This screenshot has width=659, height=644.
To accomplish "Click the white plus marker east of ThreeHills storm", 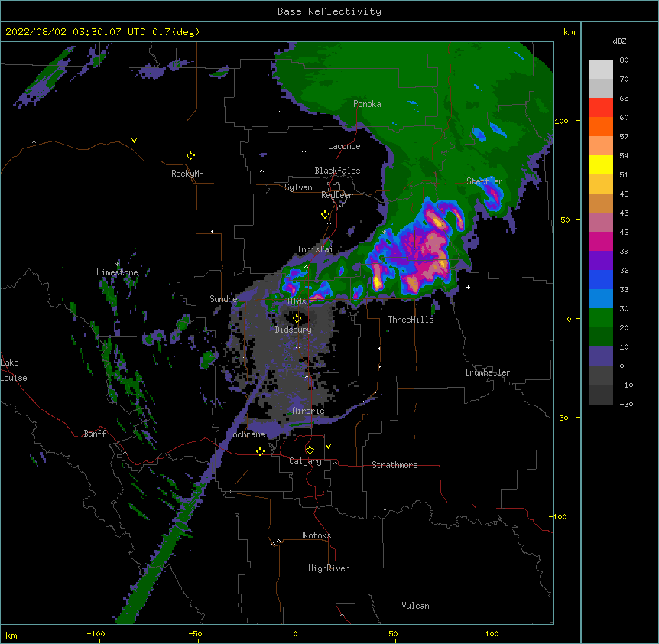I will click(x=468, y=287).
